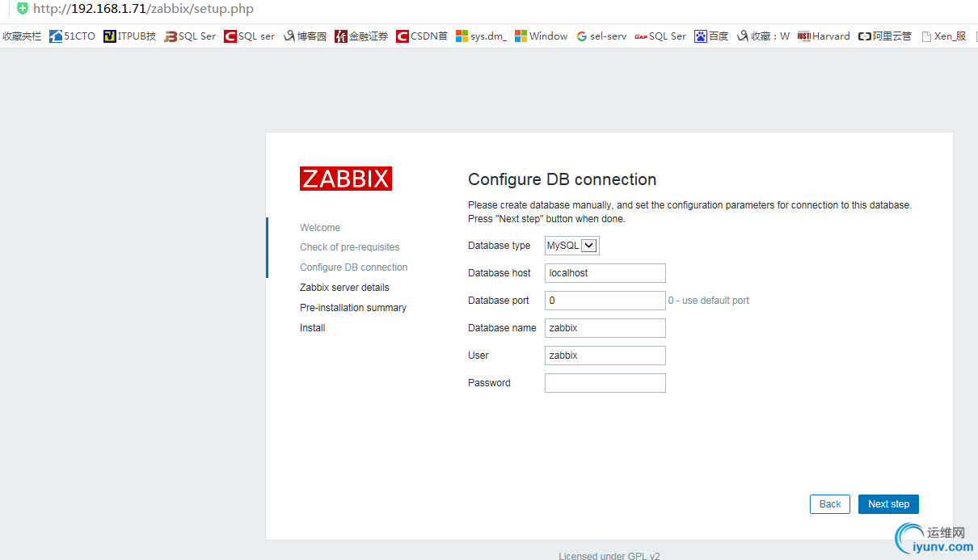This screenshot has height=560, width=978.
Task: Go back with the Back button
Action: (830, 504)
